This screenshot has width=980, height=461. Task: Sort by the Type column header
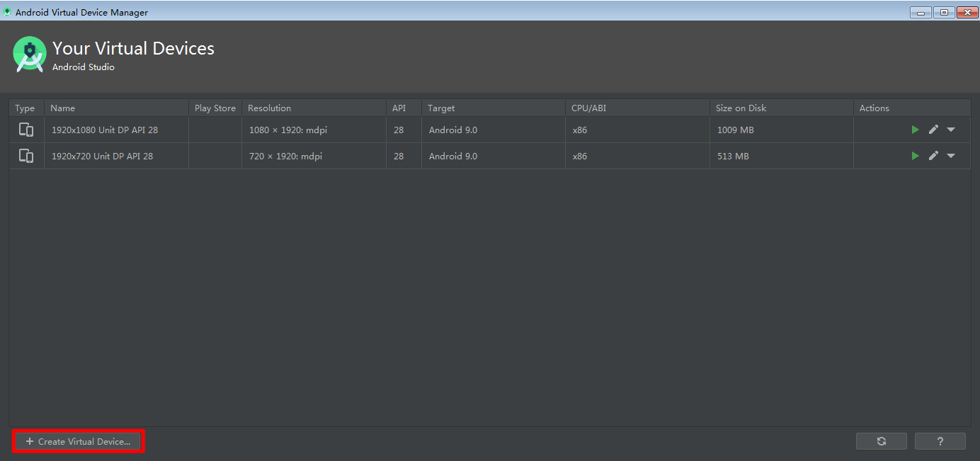tap(26, 108)
